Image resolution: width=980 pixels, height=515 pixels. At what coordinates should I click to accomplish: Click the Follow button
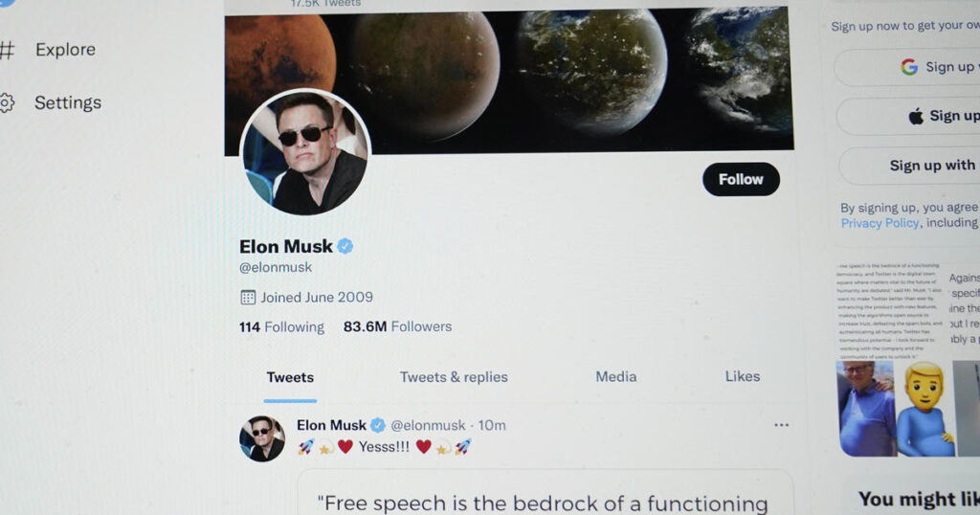coord(741,179)
